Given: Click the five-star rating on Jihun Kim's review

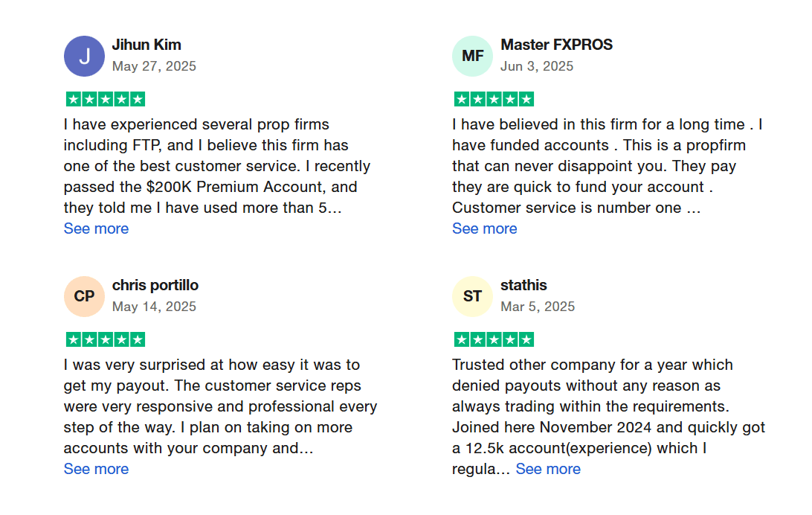Looking at the screenshot, I should tap(106, 99).
